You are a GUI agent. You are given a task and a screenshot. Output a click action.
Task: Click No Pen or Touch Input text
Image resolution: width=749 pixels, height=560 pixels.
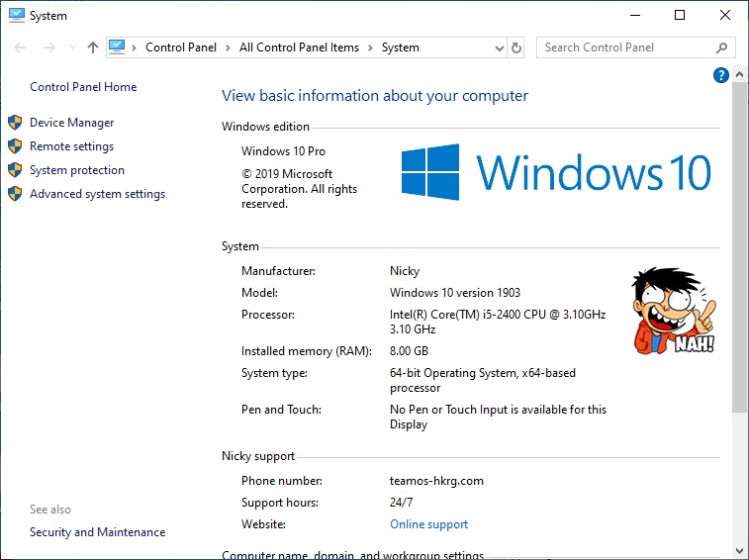(499, 417)
